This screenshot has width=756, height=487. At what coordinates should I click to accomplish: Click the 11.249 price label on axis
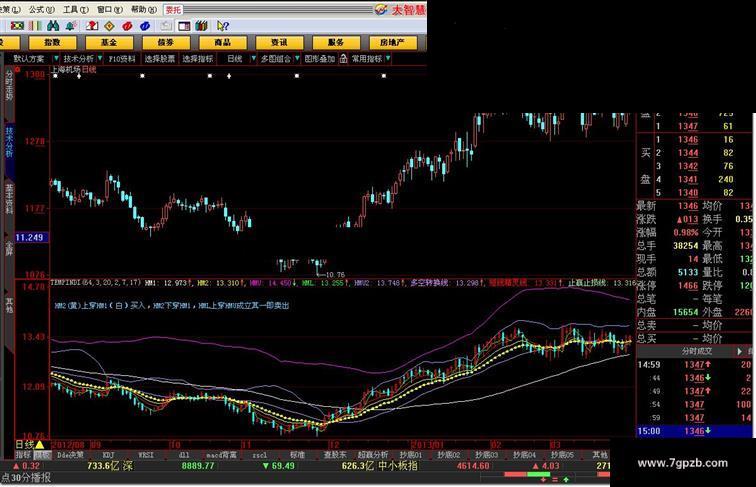(31, 237)
